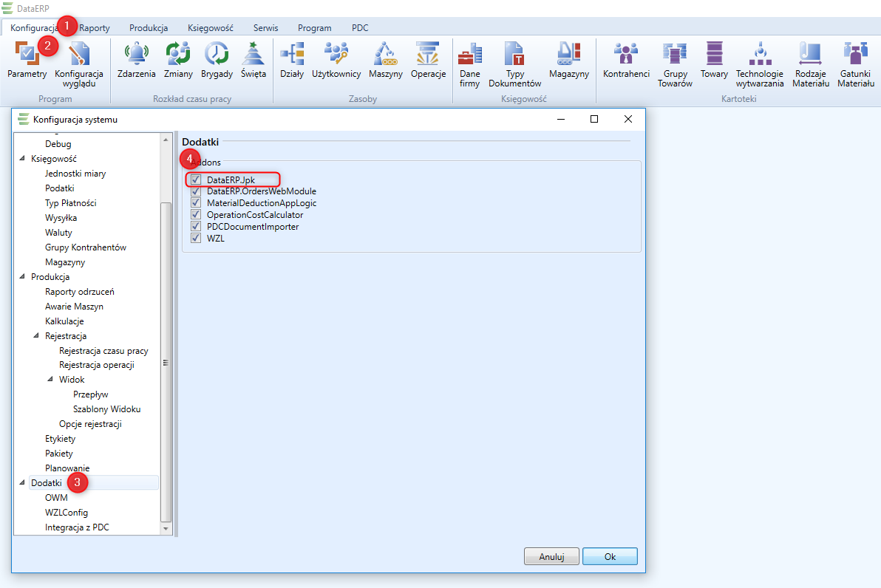This screenshot has height=588, width=881.
Task: Toggle the DataERP.Jpk addon checkbox
Action: 196,180
